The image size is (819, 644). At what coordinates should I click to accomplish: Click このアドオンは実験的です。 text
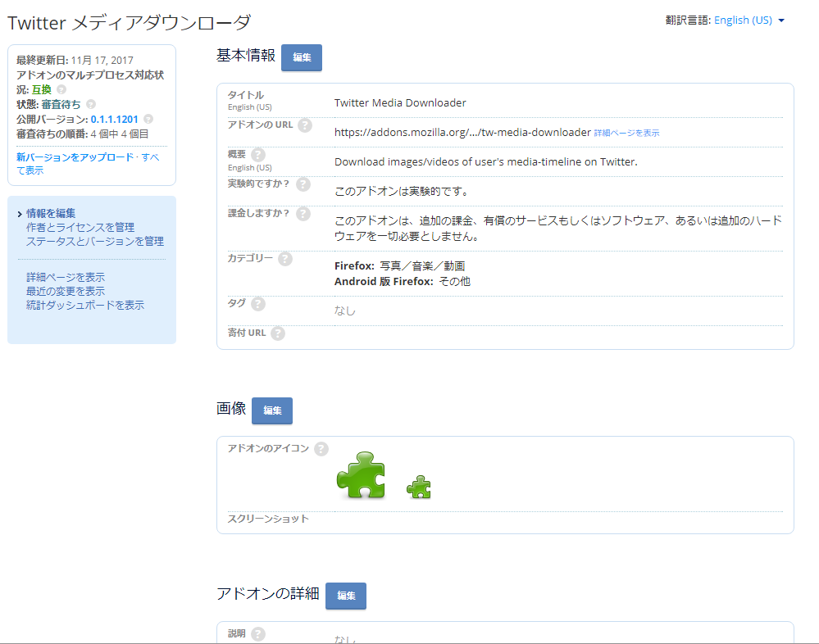tap(401, 192)
